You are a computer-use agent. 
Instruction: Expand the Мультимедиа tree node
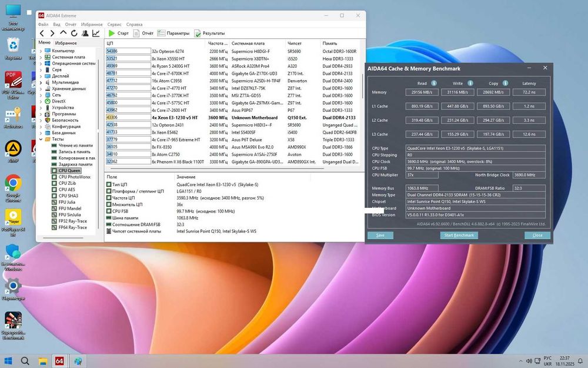tap(41, 82)
